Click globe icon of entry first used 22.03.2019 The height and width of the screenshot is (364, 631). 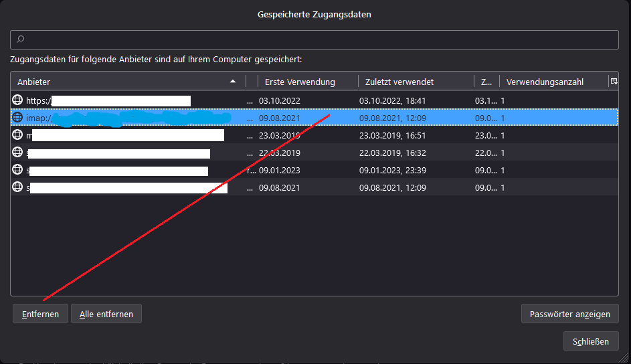click(17, 153)
